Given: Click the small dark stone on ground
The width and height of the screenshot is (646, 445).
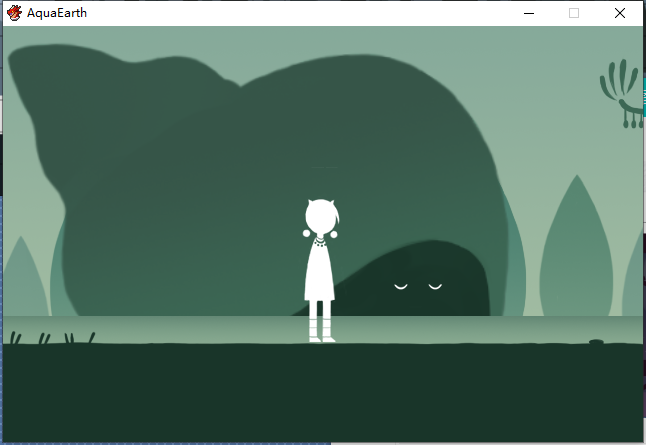Looking at the screenshot, I should click(x=596, y=342).
